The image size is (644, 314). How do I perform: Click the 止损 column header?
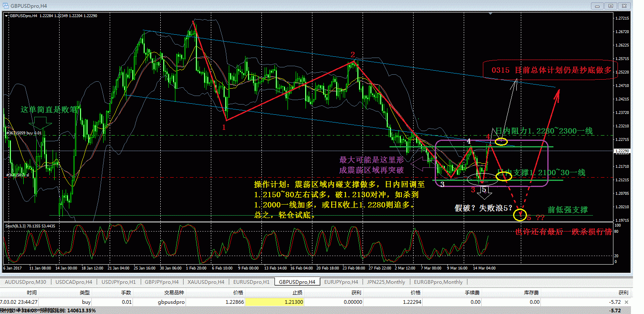coord(297,293)
